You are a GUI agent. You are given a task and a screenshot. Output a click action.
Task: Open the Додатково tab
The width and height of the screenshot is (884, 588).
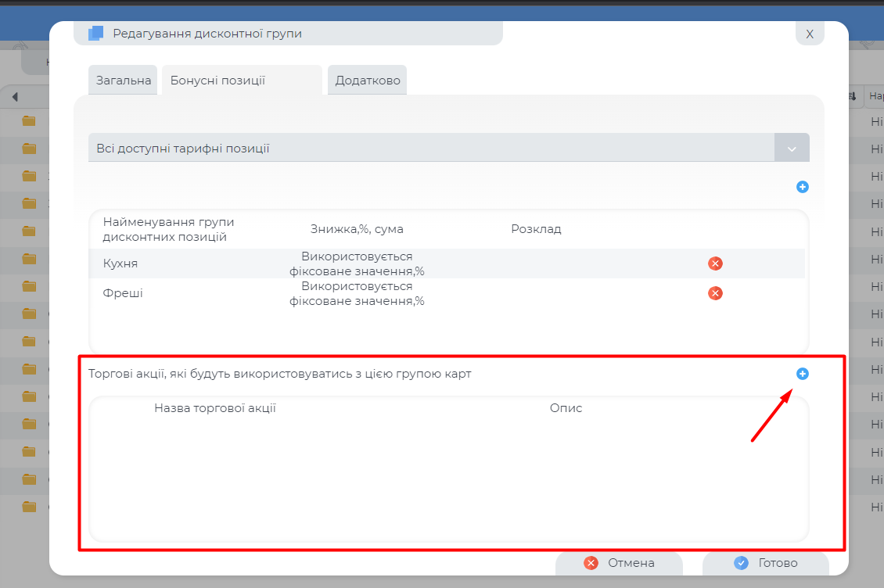[367, 81]
